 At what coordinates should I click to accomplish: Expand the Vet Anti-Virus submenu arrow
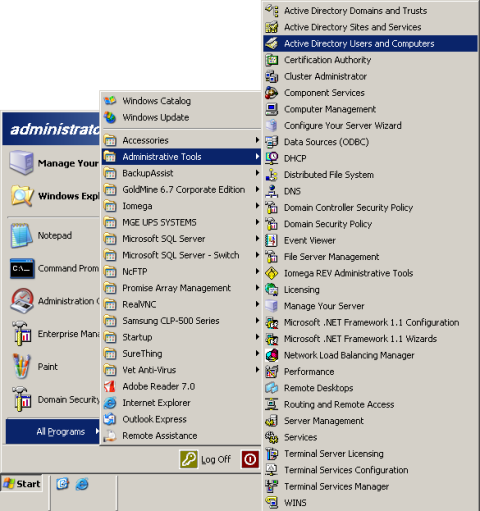pyautogui.click(x=257, y=369)
